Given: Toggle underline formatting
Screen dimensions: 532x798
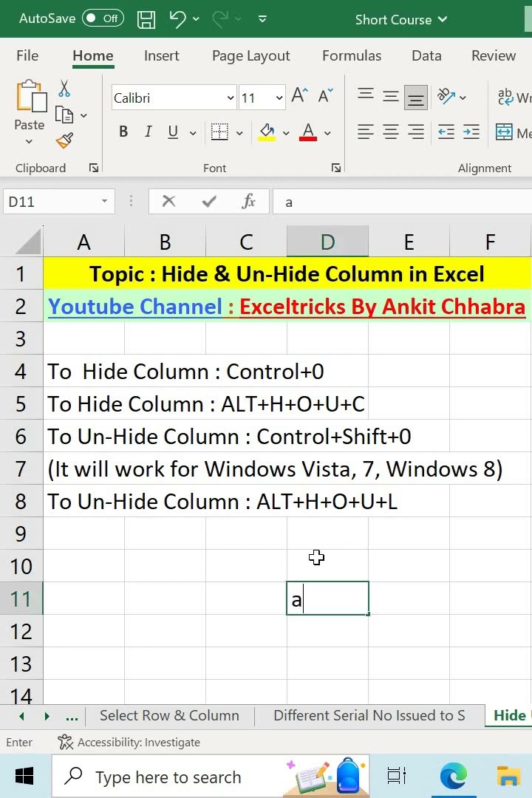Looking at the screenshot, I should click(x=173, y=132).
